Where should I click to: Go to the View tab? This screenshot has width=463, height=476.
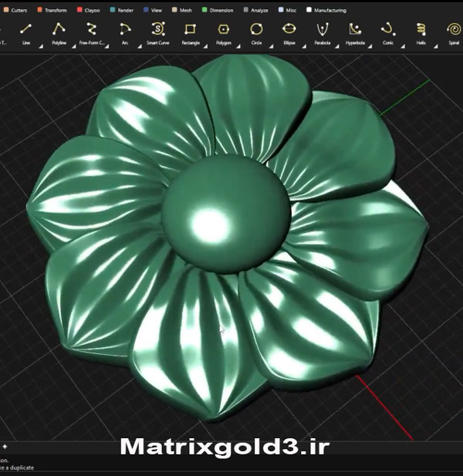tap(153, 10)
